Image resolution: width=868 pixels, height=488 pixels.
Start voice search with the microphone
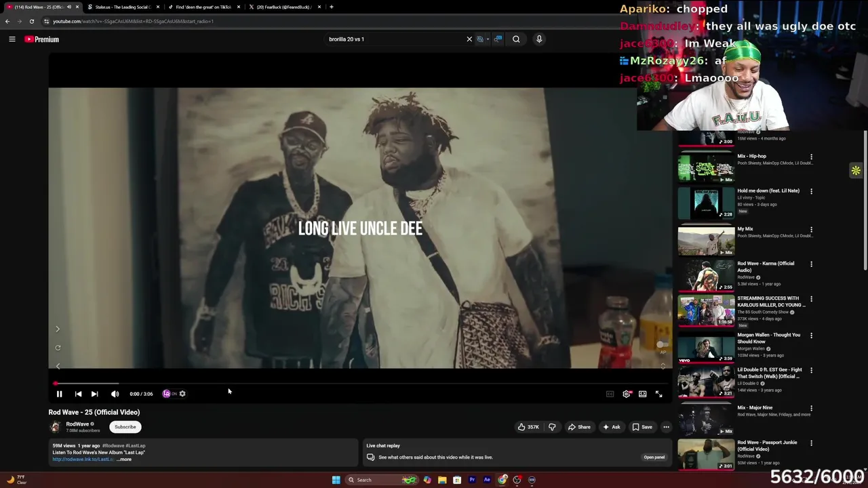click(539, 39)
